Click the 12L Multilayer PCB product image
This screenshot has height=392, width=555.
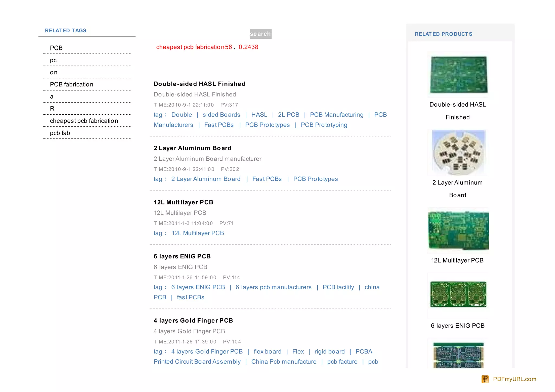pos(458,231)
